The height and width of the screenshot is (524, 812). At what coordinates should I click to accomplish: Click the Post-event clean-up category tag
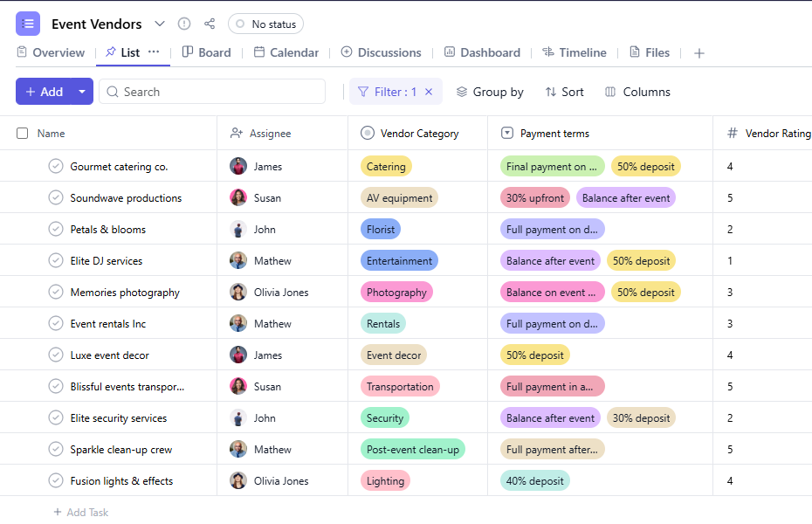pos(413,450)
